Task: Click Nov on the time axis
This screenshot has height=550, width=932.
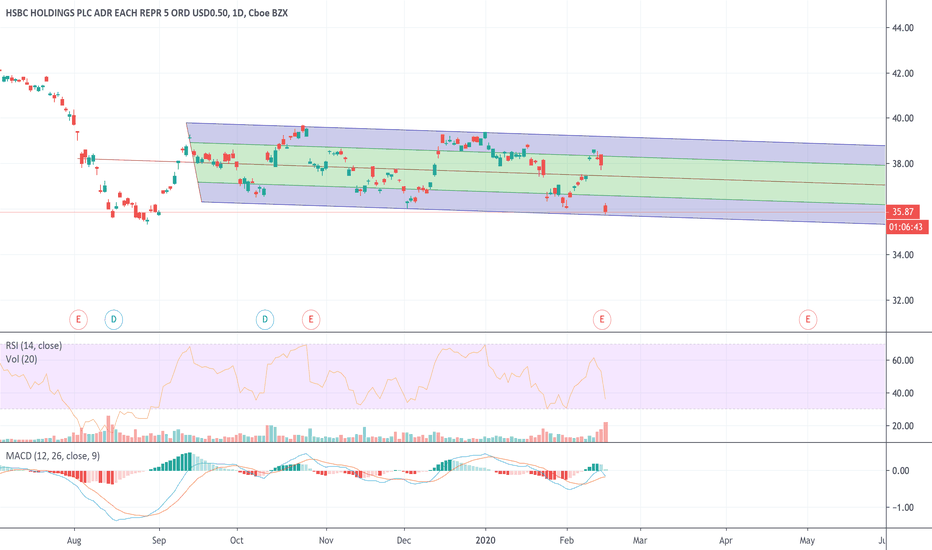Action: (x=326, y=540)
